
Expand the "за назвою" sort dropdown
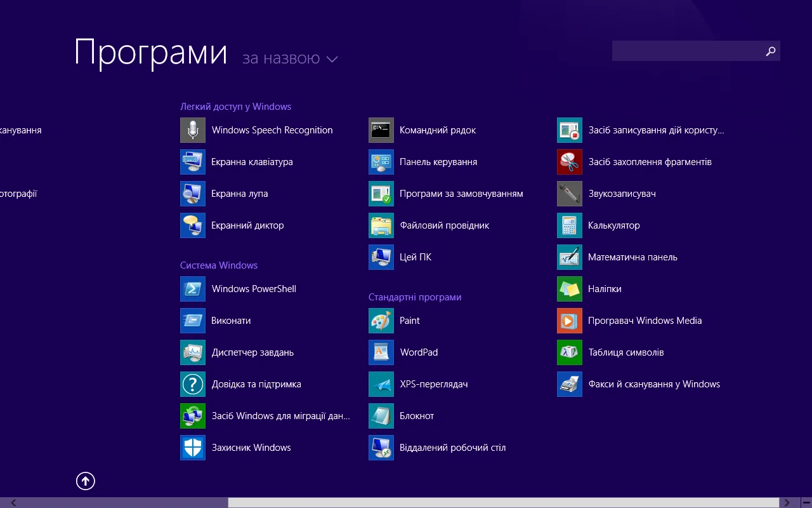281,58
